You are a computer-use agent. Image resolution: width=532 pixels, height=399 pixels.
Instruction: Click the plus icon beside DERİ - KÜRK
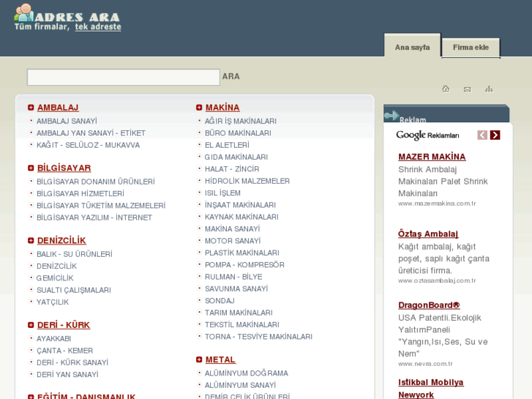pyautogui.click(x=31, y=325)
